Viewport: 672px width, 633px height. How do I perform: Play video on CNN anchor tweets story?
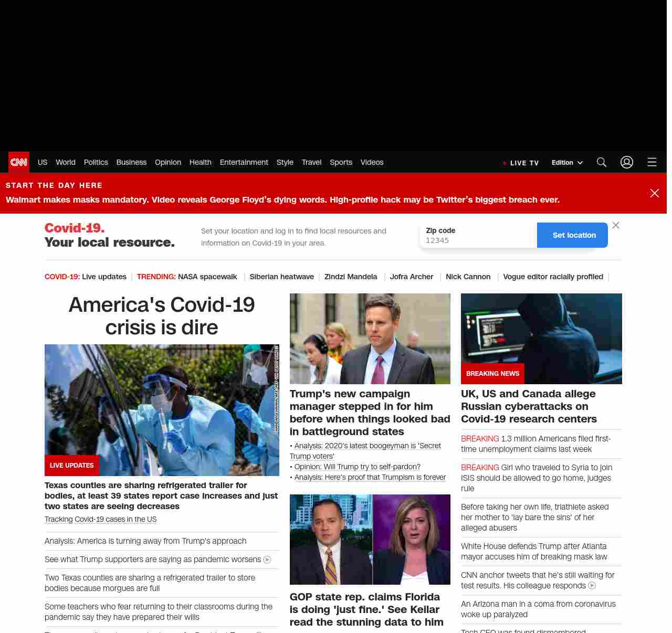[592, 586]
